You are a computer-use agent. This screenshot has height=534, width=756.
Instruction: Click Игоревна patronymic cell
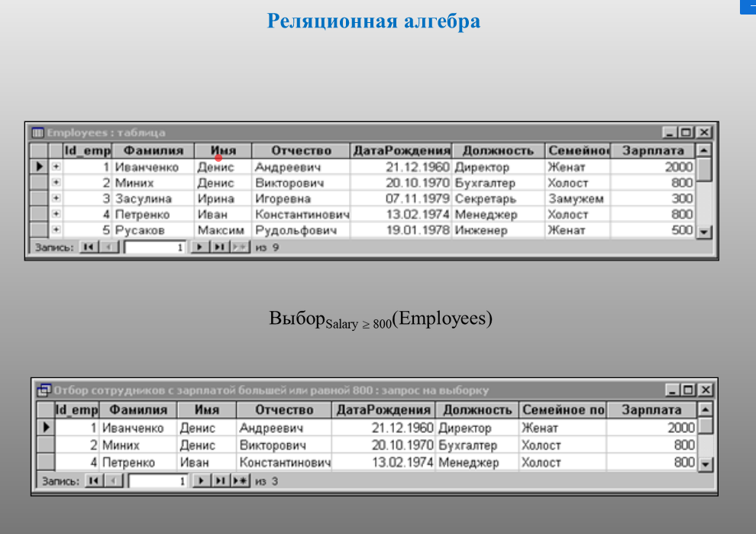click(301, 199)
